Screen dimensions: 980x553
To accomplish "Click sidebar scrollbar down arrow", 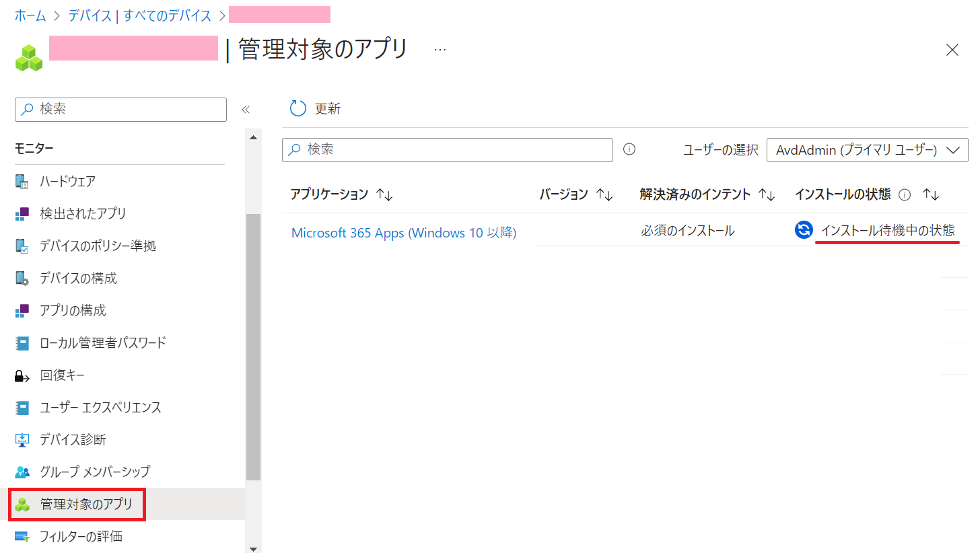I will [x=254, y=548].
